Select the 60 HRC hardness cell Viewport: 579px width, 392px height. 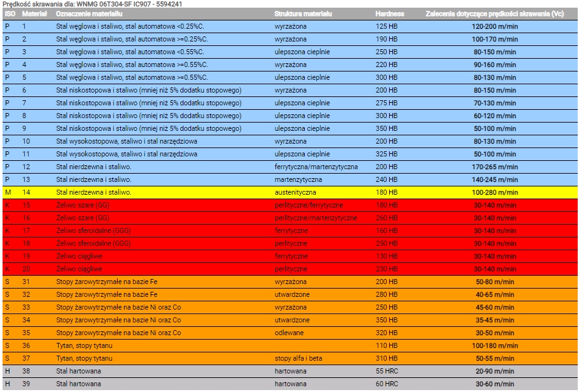pos(387,384)
